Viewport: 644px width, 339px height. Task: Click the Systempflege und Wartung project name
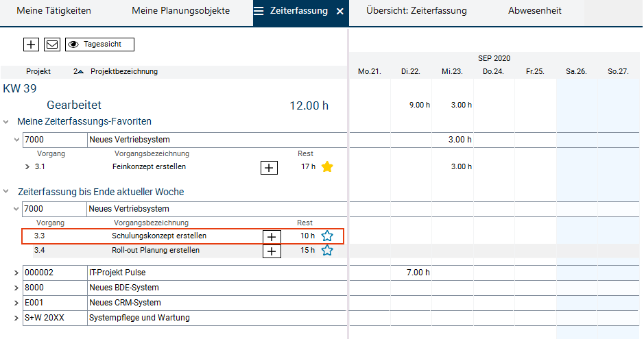pyautogui.click(x=139, y=318)
